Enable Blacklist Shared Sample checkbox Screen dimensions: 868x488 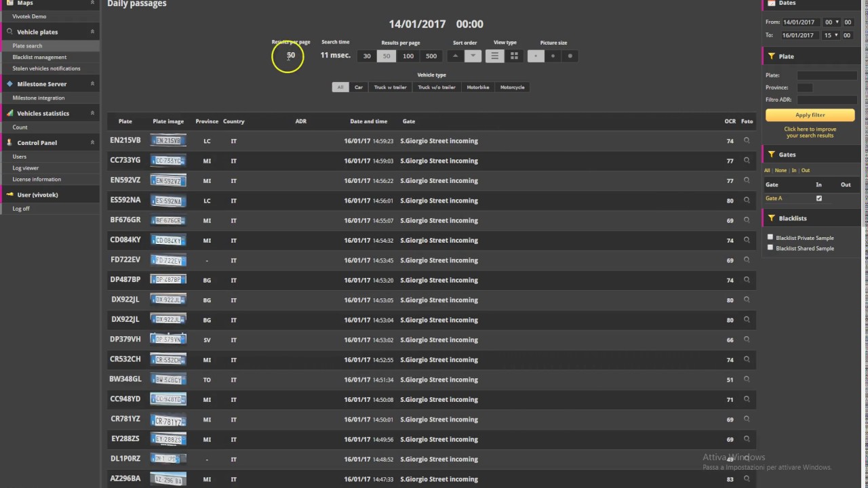770,247
